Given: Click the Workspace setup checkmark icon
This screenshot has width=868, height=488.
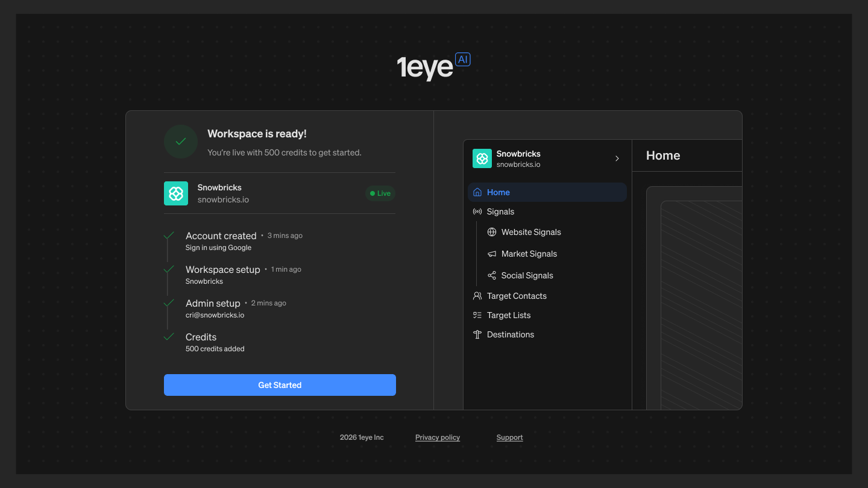Looking at the screenshot, I should (x=169, y=269).
